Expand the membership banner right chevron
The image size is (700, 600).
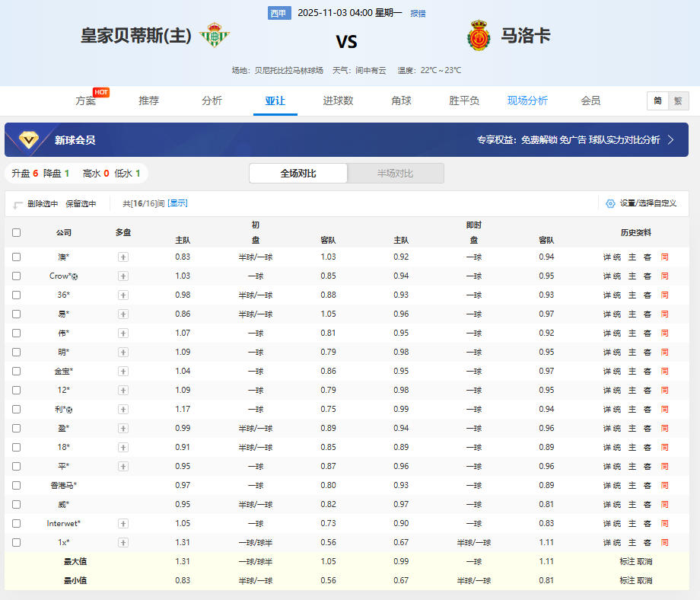[x=670, y=140]
